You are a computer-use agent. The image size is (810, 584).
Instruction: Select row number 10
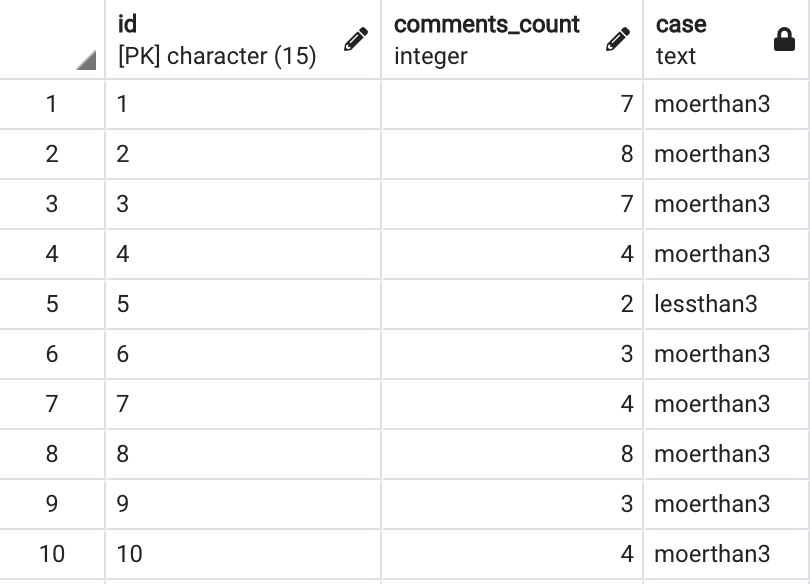click(52, 554)
